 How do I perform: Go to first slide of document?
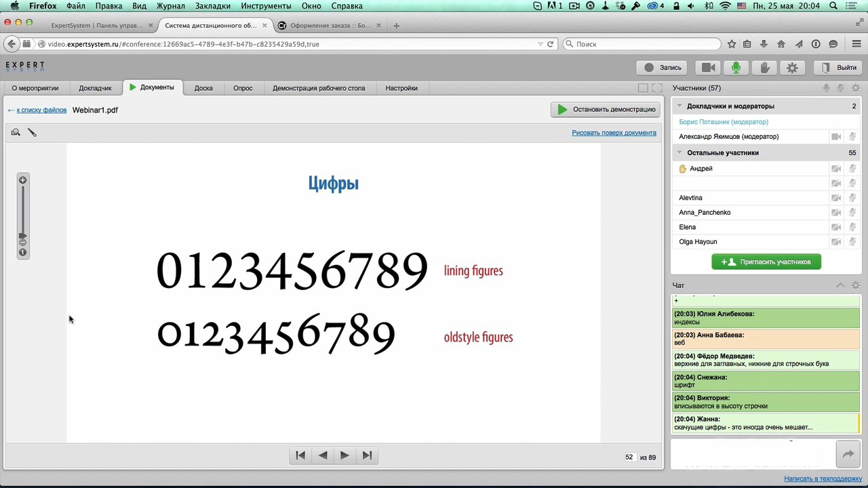tap(300, 455)
